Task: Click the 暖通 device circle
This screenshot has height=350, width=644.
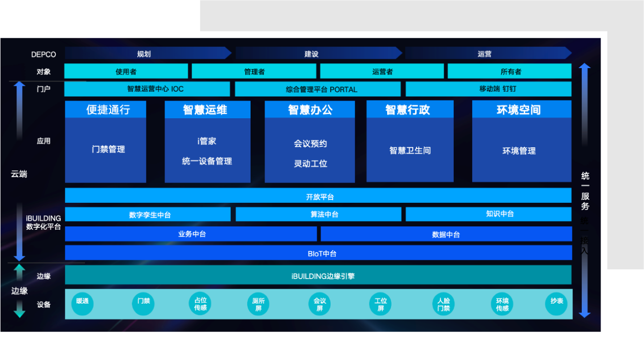Action: [82, 304]
